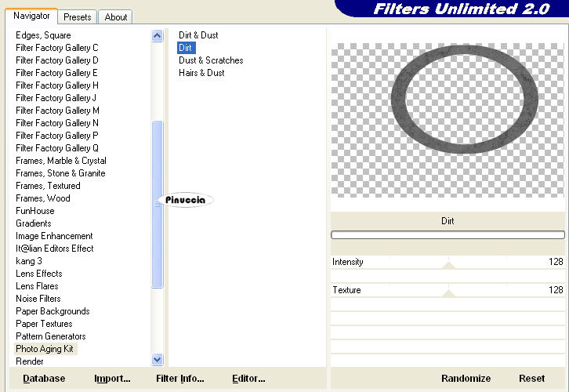Select Image Enhancement category
This screenshot has width=569, height=392.
(x=54, y=236)
